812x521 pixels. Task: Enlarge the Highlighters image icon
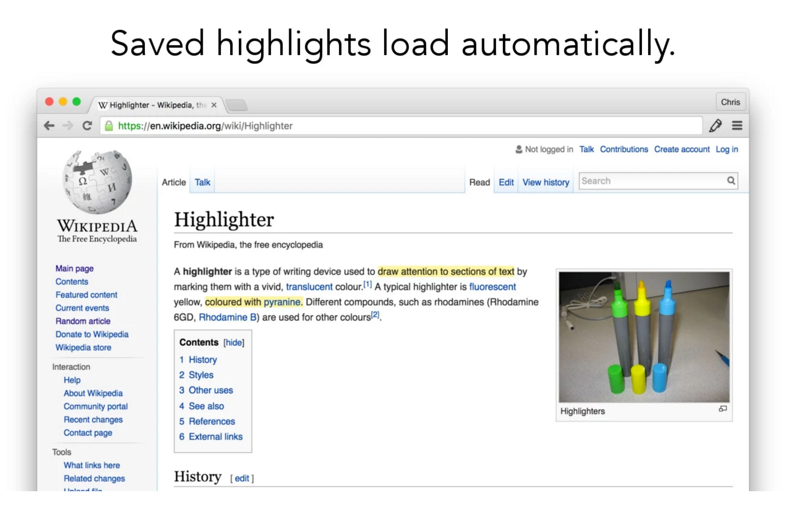[723, 409]
